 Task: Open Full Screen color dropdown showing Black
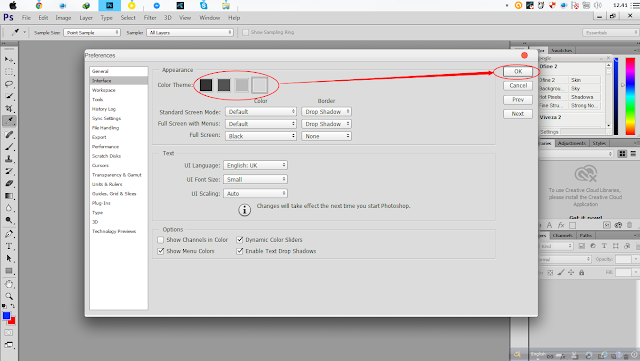(260, 136)
